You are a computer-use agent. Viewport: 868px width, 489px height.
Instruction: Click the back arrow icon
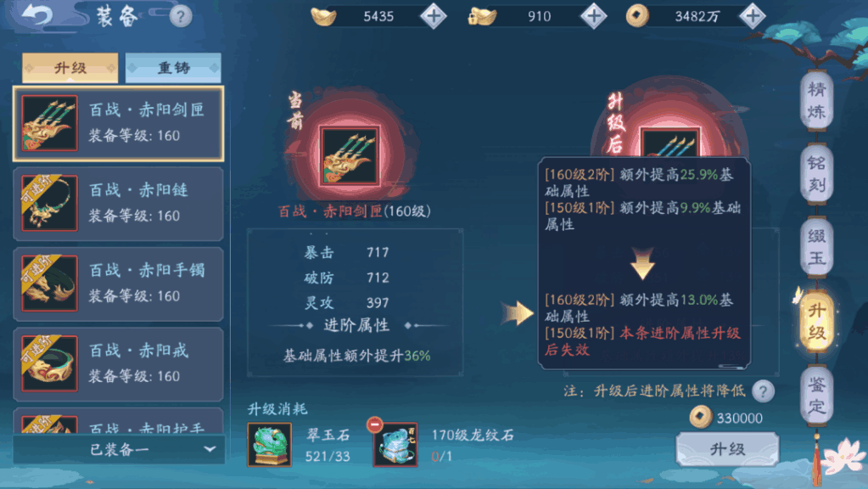tap(37, 14)
